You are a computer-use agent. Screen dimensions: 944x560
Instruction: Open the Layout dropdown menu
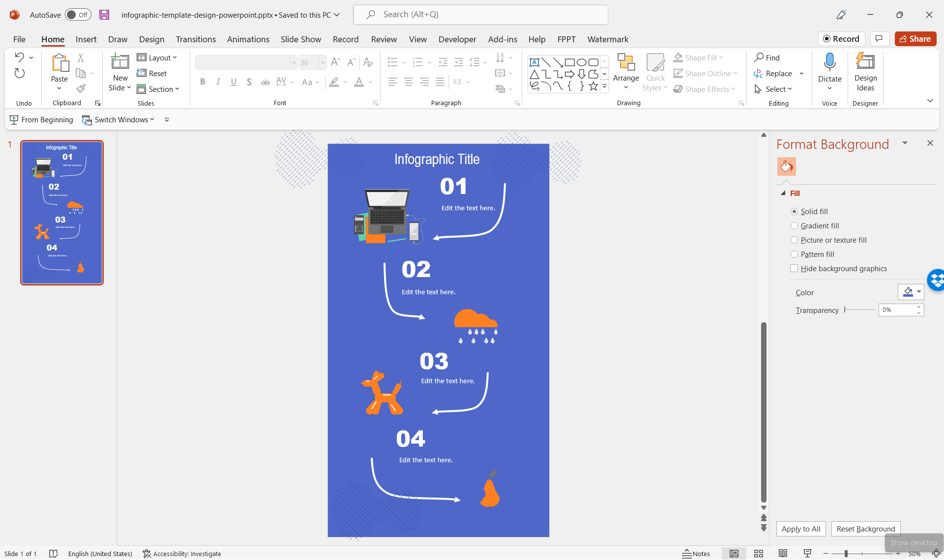click(157, 57)
